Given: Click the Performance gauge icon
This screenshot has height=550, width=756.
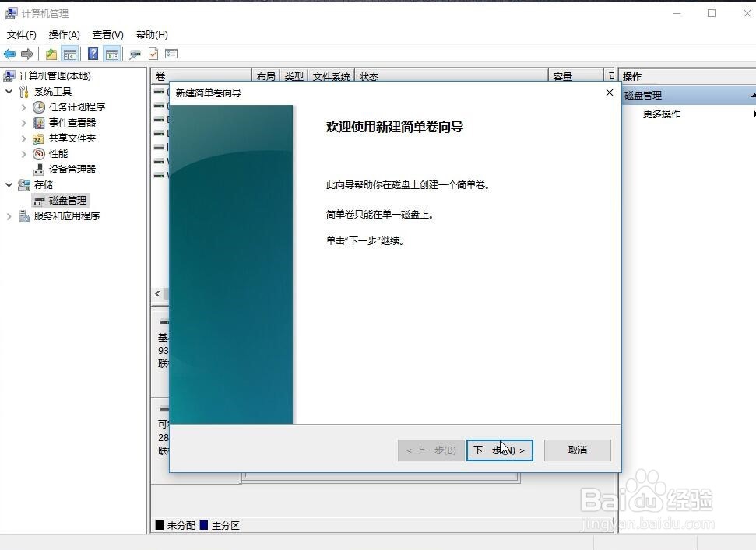Looking at the screenshot, I should [x=39, y=154].
